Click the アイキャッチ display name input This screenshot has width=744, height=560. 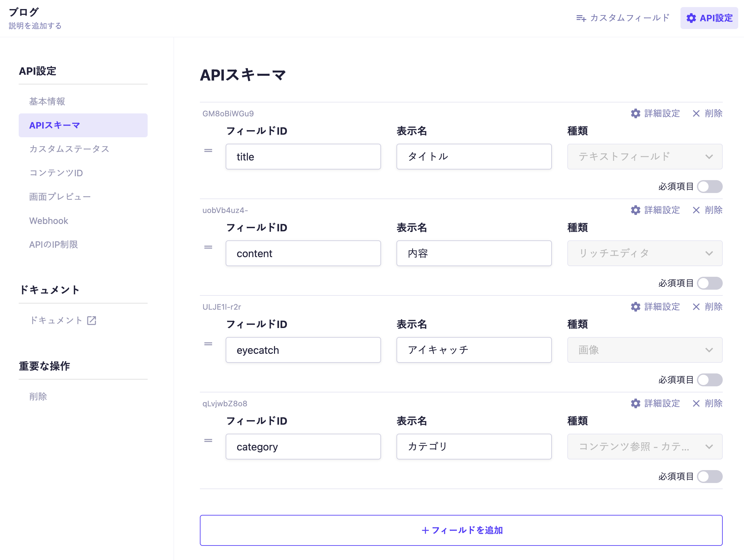pyautogui.click(x=474, y=350)
